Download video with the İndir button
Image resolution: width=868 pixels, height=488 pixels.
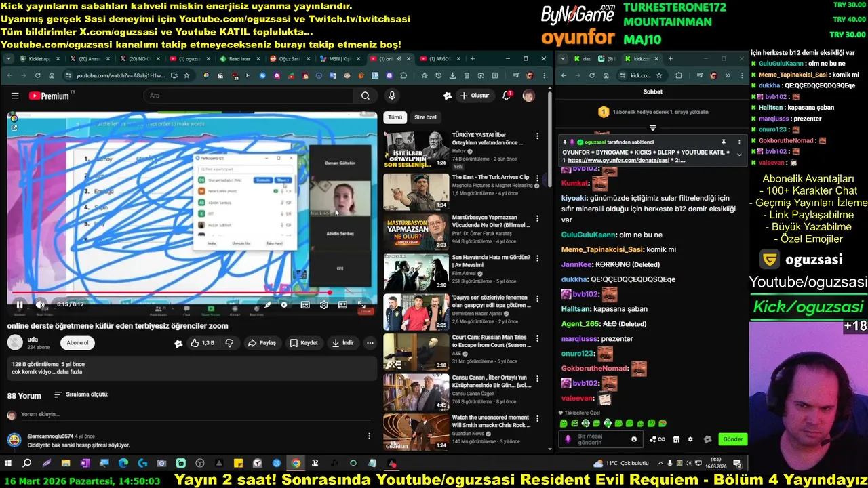click(342, 343)
